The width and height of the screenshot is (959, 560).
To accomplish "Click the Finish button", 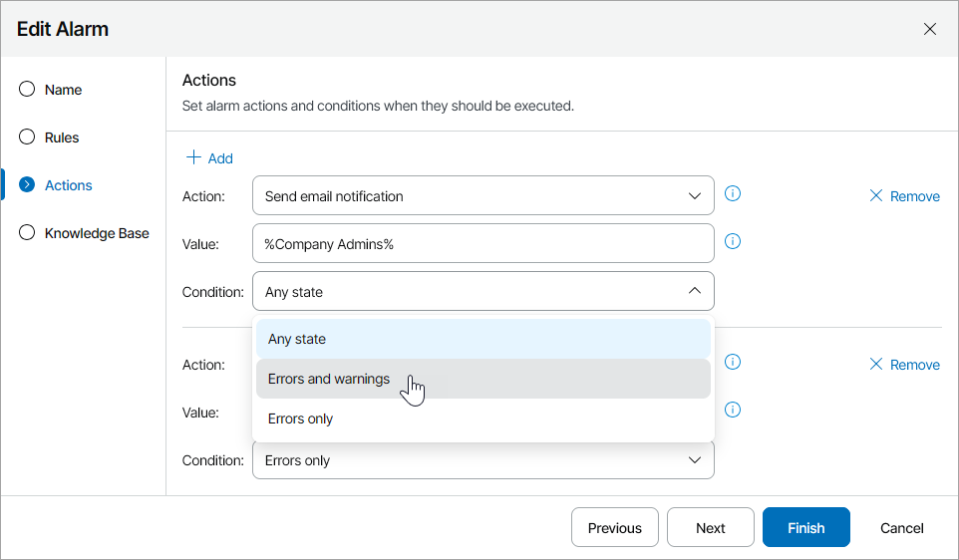I will pyautogui.click(x=805, y=528).
